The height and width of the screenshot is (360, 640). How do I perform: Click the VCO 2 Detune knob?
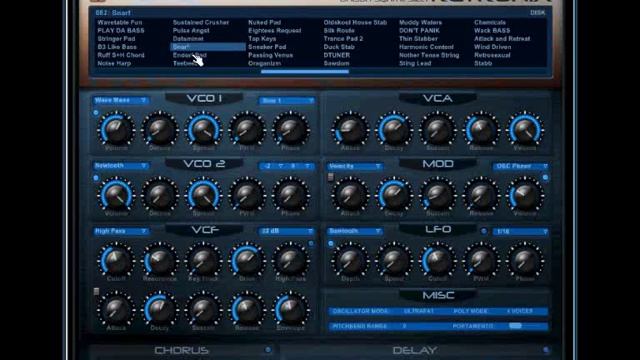(x=160, y=195)
